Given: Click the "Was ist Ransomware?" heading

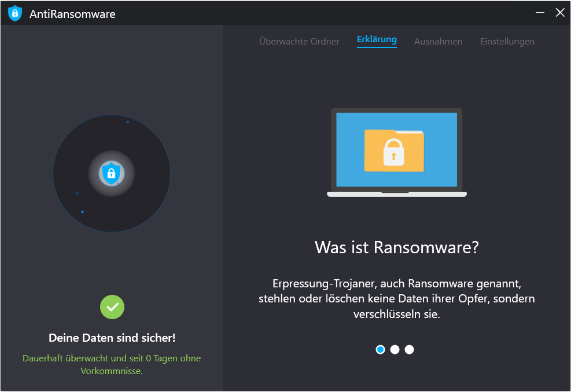Looking at the screenshot, I should click(x=396, y=247).
